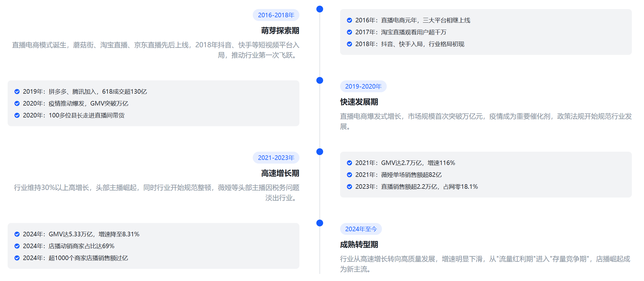Click the checkmark icon beside "2018年：抖音、快手入局"
This screenshot has width=644, height=281.
[349, 44]
